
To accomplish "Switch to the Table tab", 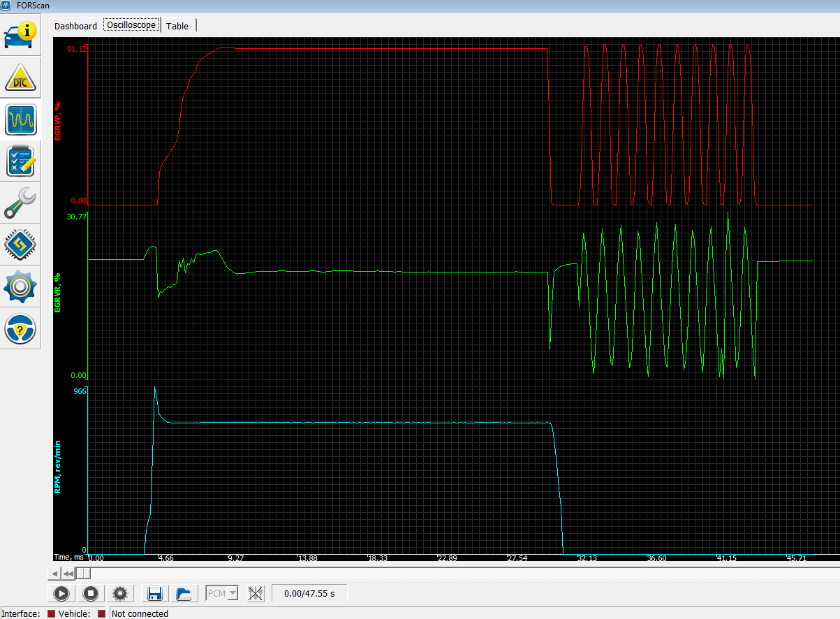I will (x=177, y=26).
